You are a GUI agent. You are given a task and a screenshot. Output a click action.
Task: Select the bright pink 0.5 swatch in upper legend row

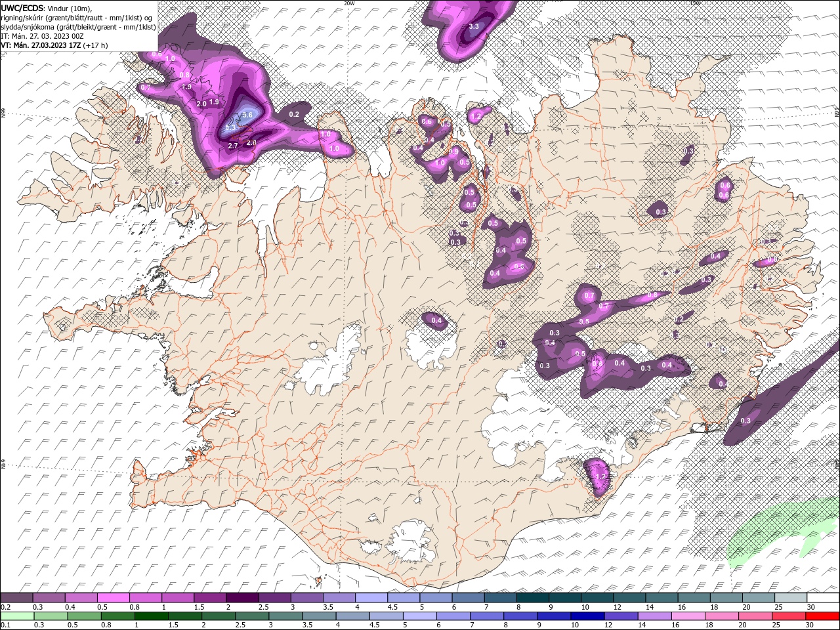[113, 598]
